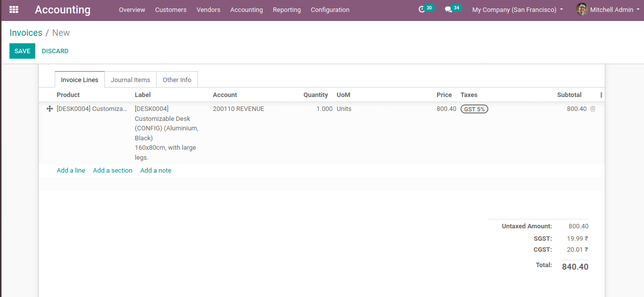Open the Configuration menu

coord(330,10)
